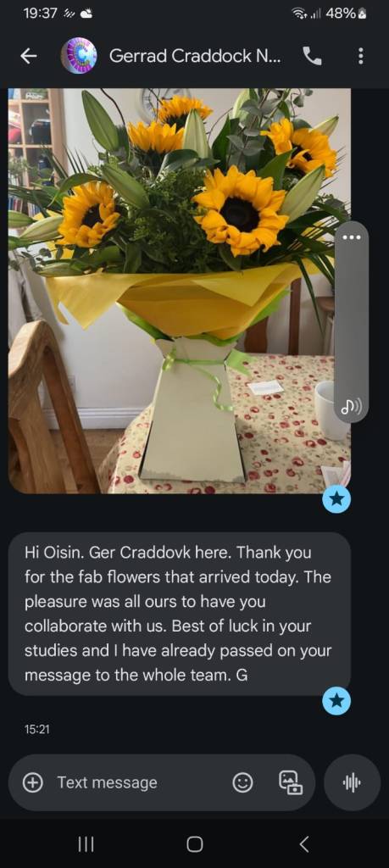Call Gerrad Craddock with phone icon
Viewport: 389px width, 868px height.
313,56
